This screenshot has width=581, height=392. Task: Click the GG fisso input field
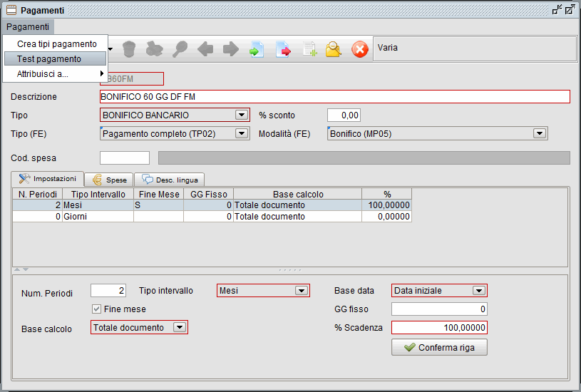click(439, 309)
